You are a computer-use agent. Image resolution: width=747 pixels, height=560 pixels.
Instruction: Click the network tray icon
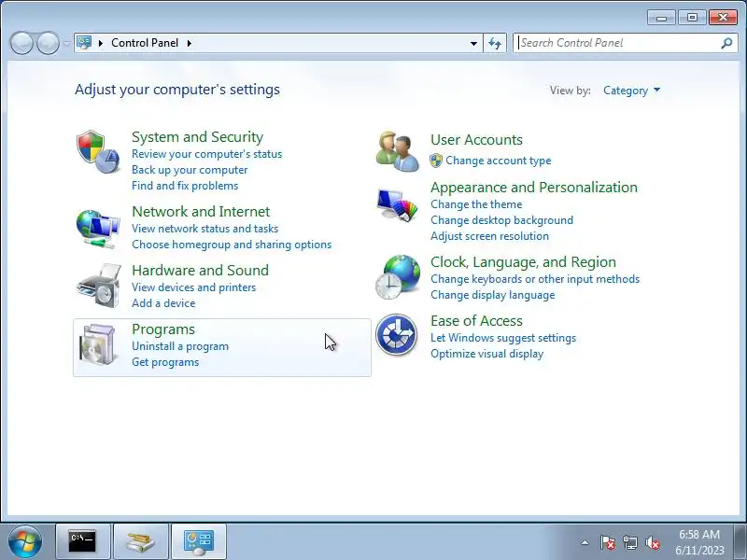(x=629, y=542)
